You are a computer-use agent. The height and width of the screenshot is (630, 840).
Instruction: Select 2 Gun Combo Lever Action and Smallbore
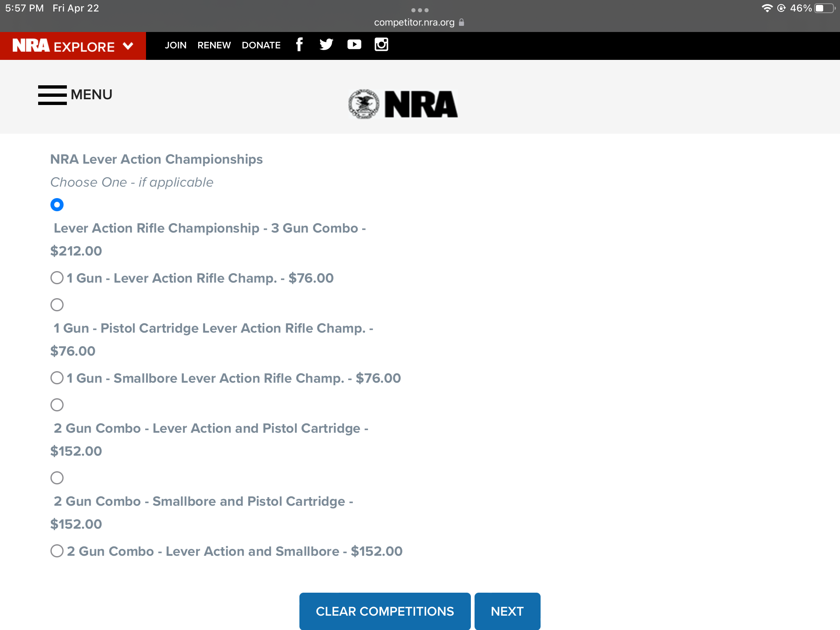tap(57, 551)
